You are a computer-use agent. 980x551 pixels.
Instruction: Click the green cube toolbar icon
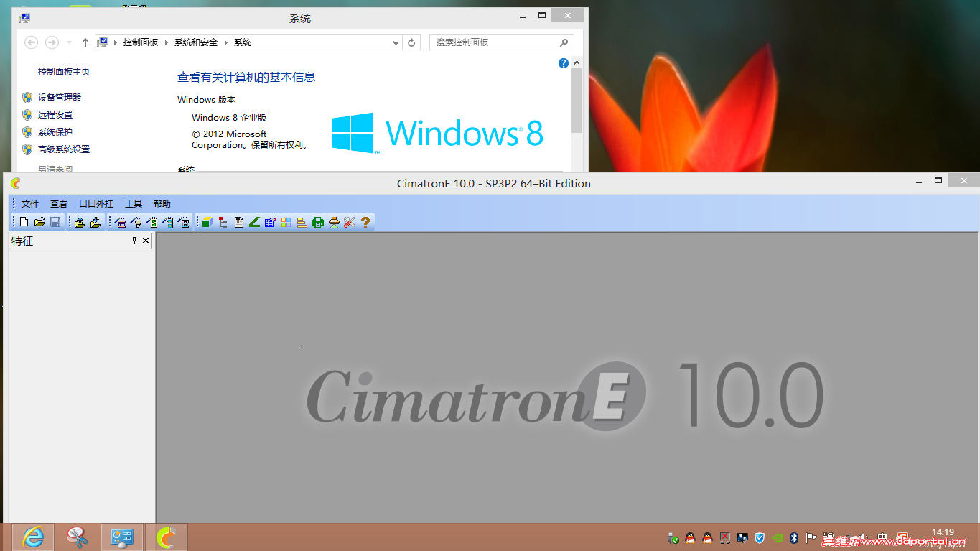[207, 223]
